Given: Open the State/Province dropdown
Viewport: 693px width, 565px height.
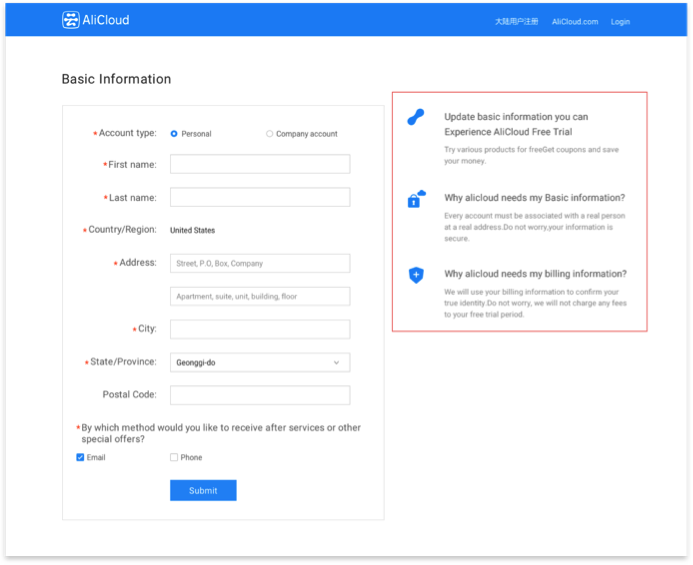Looking at the screenshot, I should coord(259,363).
